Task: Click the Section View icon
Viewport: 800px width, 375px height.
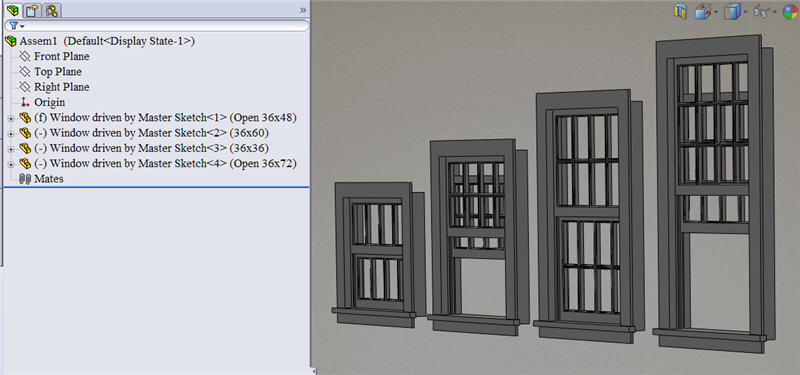Action: 680,11
